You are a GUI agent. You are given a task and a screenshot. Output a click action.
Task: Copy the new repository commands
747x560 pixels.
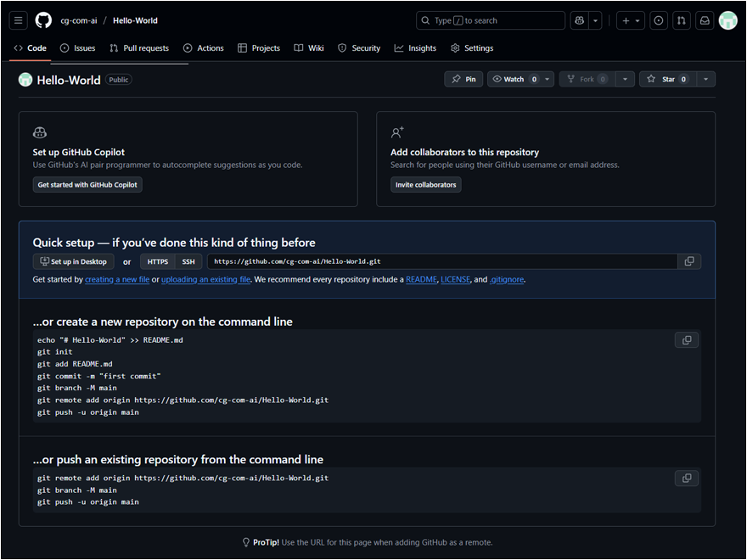tap(687, 340)
